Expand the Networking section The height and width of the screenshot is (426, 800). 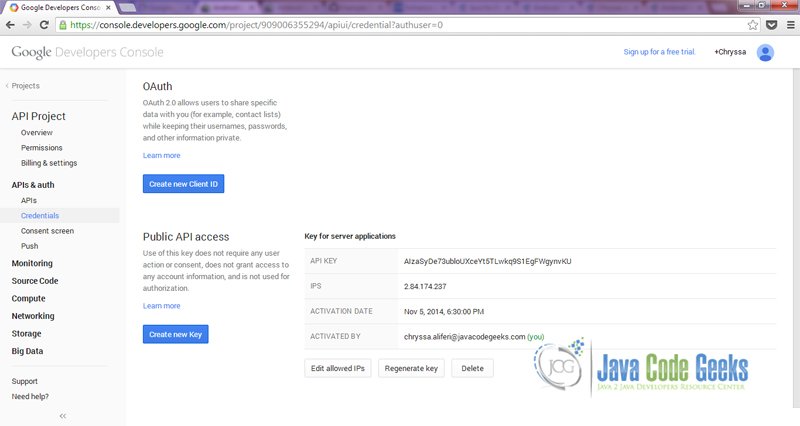pyautogui.click(x=33, y=316)
